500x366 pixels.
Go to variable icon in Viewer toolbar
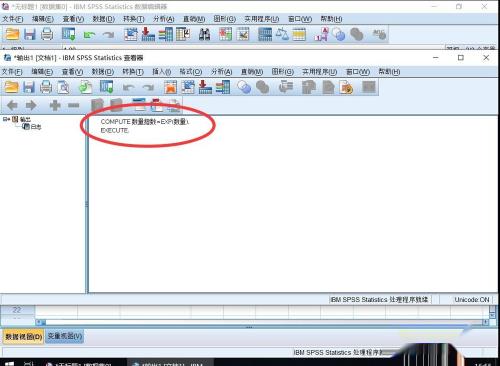(205, 87)
